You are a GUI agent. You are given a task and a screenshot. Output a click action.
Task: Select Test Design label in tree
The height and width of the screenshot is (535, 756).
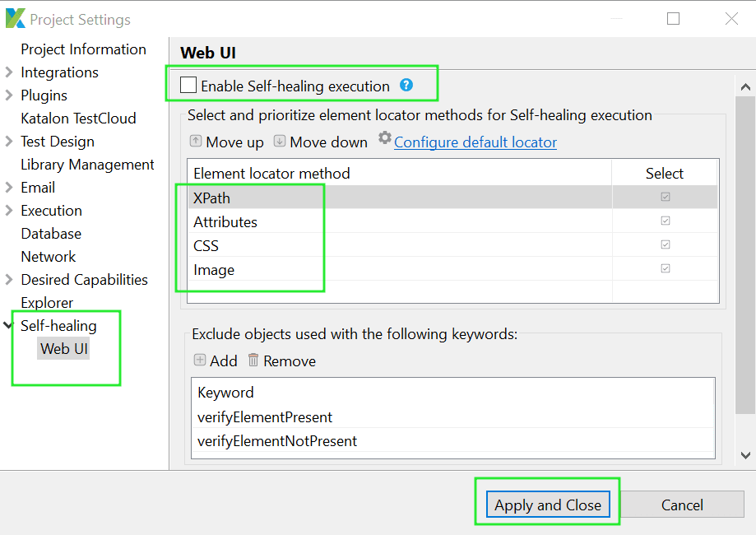58,142
